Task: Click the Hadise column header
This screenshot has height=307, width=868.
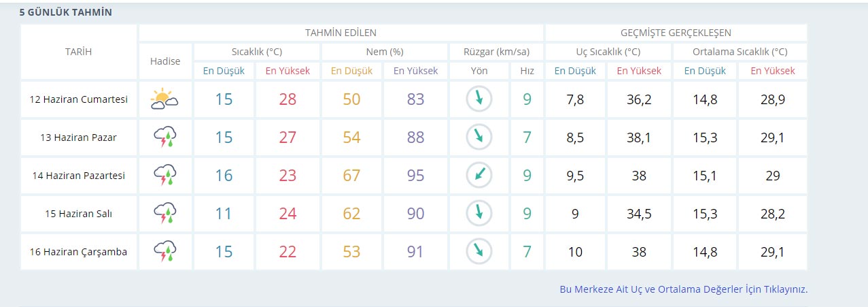Action: click(x=165, y=61)
